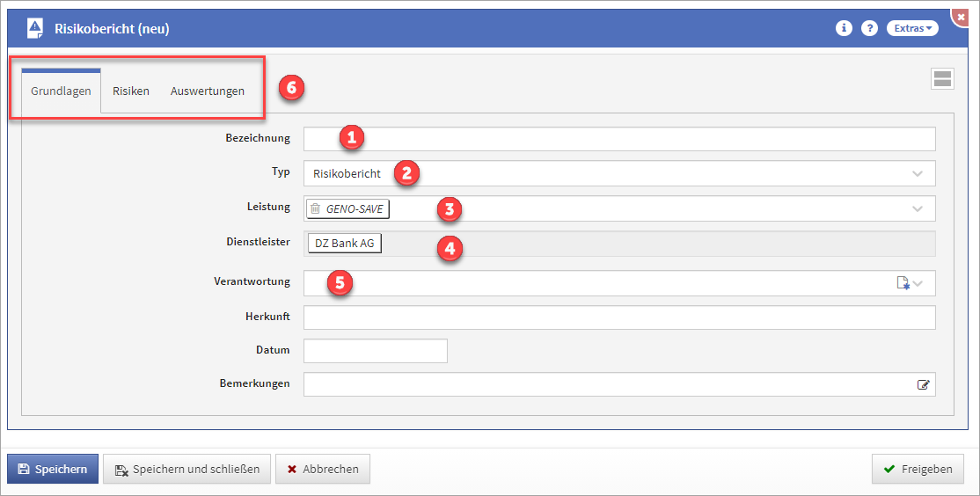Click the GENO-SAVE tag text
This screenshot has height=496, width=980.
tap(355, 208)
